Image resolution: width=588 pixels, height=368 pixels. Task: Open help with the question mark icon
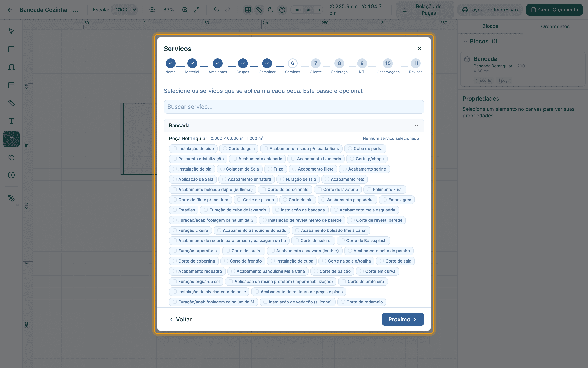(282, 10)
